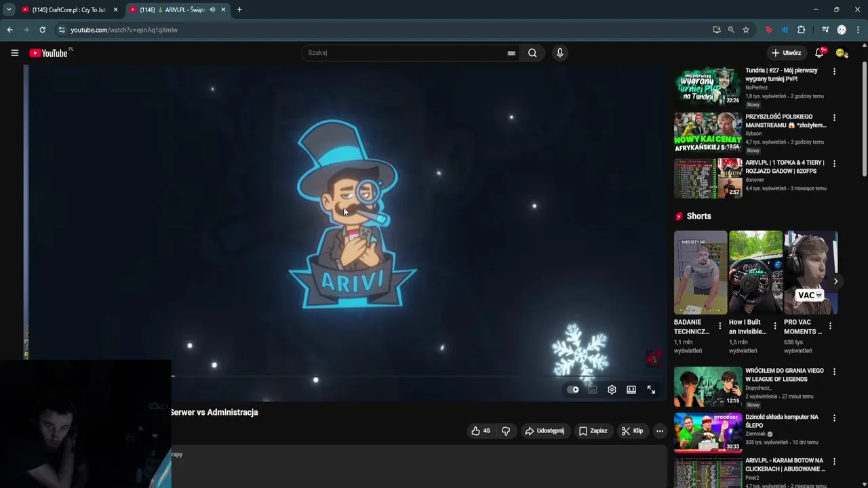The height and width of the screenshot is (488, 868).
Task: Open the Extensions puzzle piece menu
Action: [801, 30]
